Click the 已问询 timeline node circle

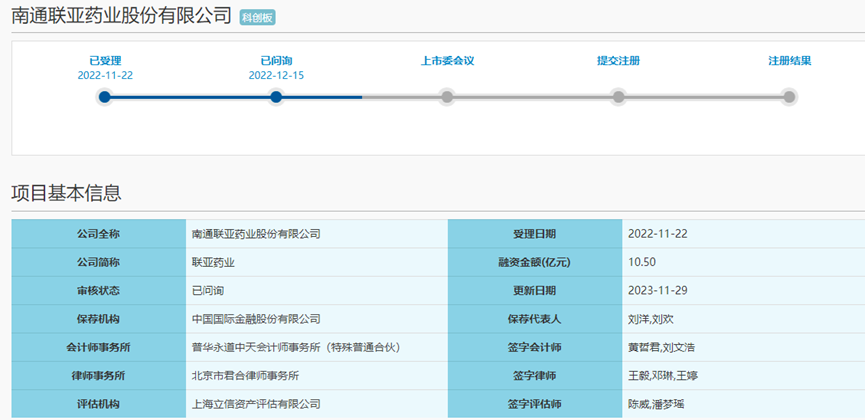tap(276, 97)
